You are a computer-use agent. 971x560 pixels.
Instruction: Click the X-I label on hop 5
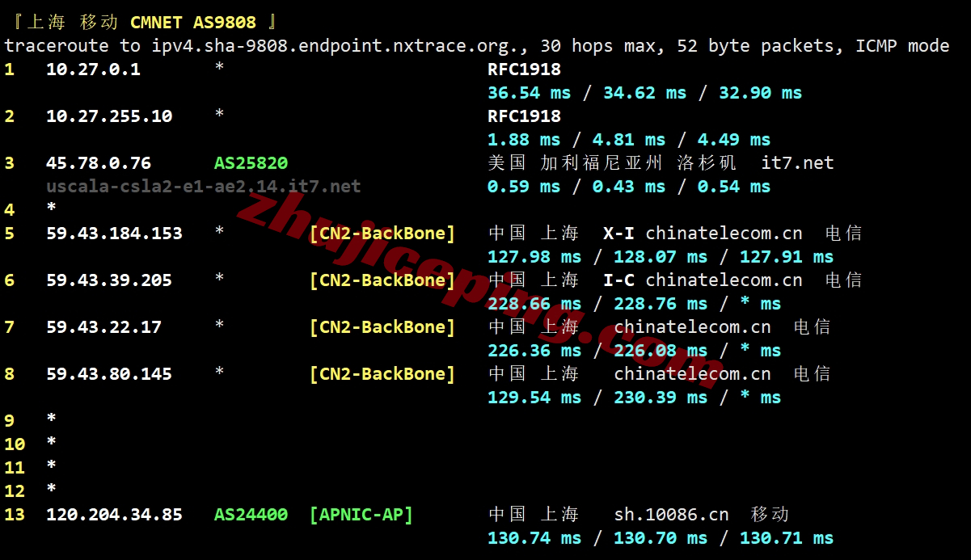618,234
